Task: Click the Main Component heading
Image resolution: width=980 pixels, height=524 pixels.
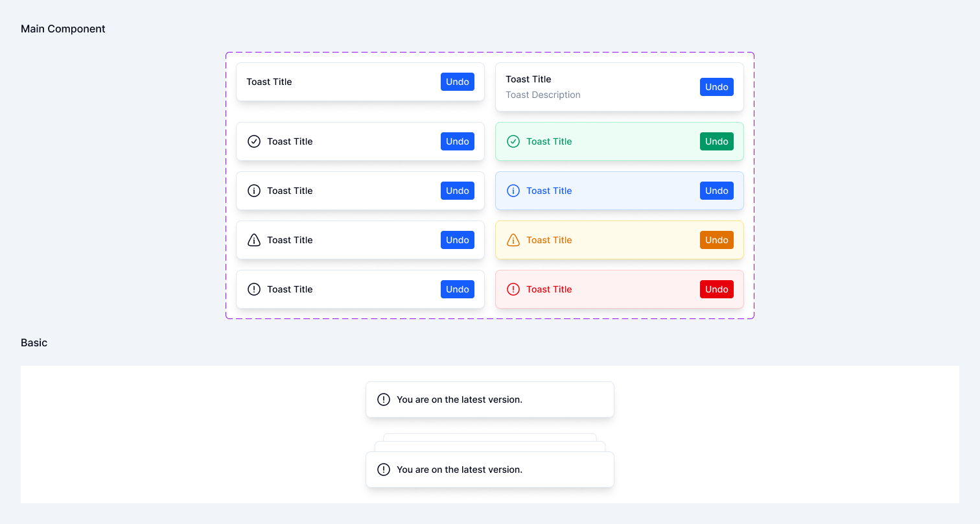Action: 63,29
